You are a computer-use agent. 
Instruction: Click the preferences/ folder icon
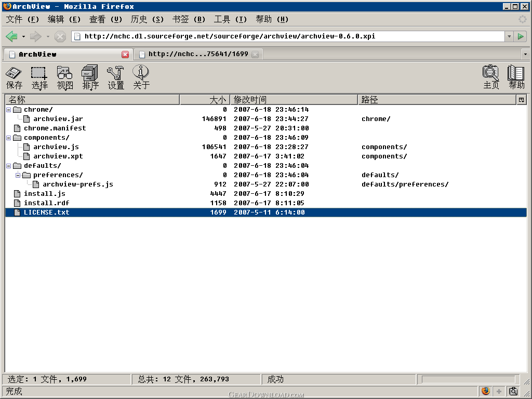pos(26,175)
